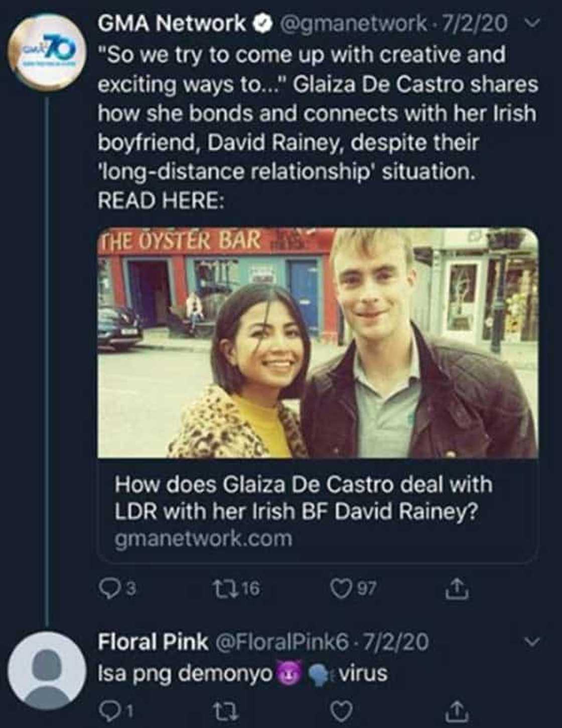Open the Oyster Bar article photo

[x=318, y=343]
